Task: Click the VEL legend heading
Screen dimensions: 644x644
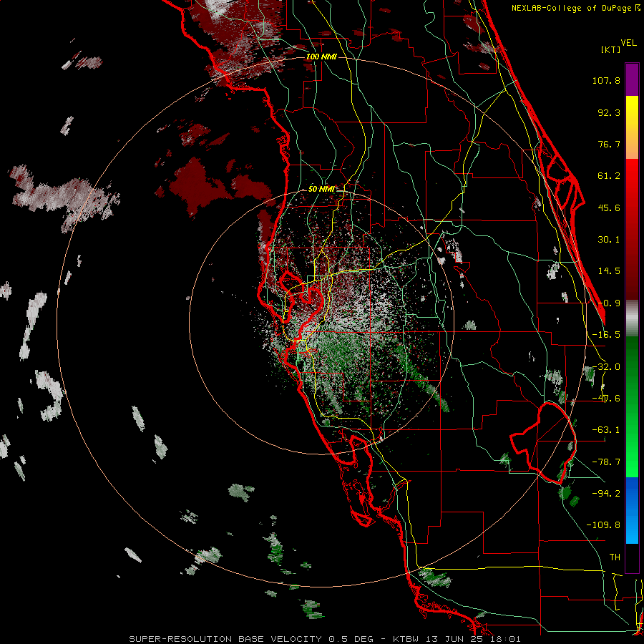Action: 628,43
